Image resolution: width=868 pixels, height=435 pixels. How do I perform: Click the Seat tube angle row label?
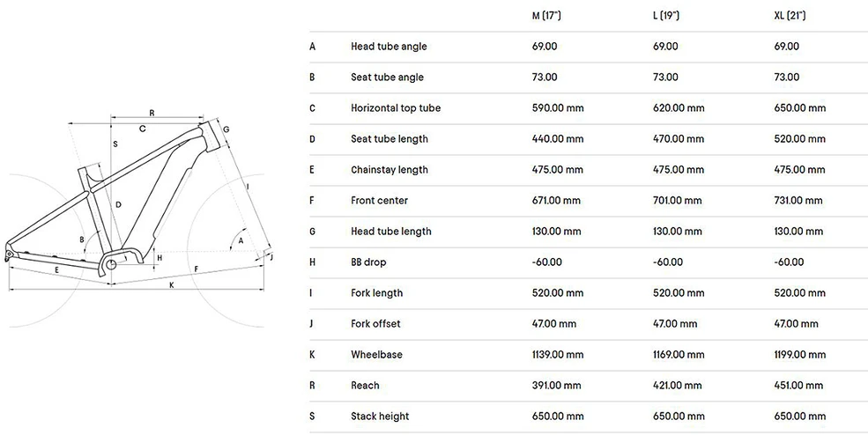(387, 77)
